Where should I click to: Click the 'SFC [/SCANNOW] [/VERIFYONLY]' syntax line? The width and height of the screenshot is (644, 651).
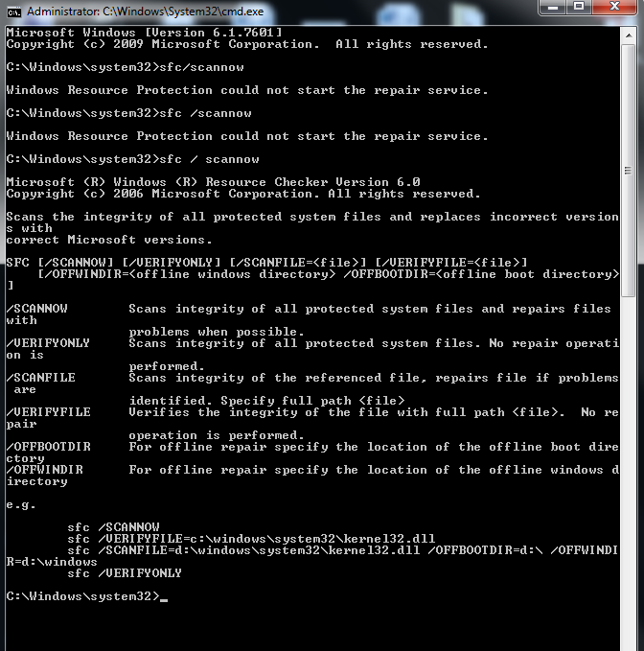pos(266,263)
